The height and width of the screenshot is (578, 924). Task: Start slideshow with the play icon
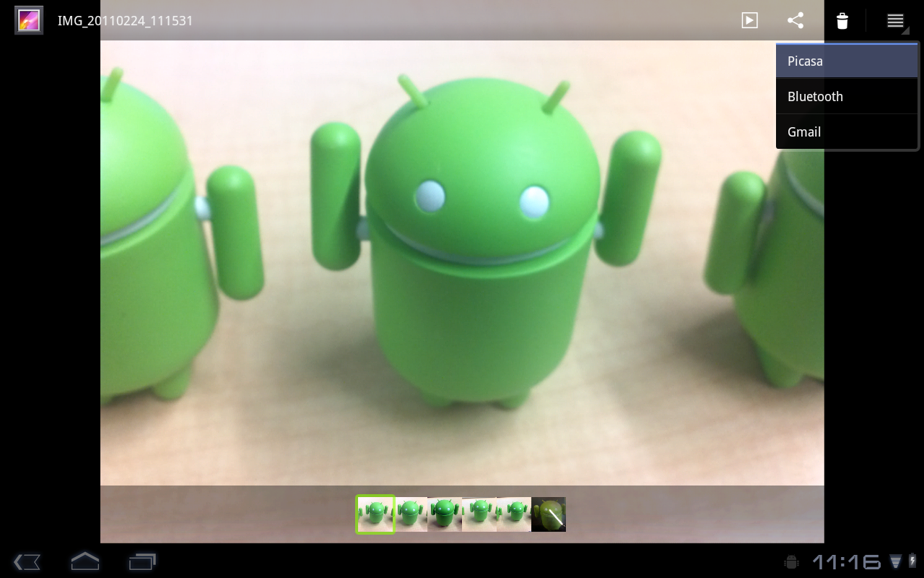coord(750,20)
